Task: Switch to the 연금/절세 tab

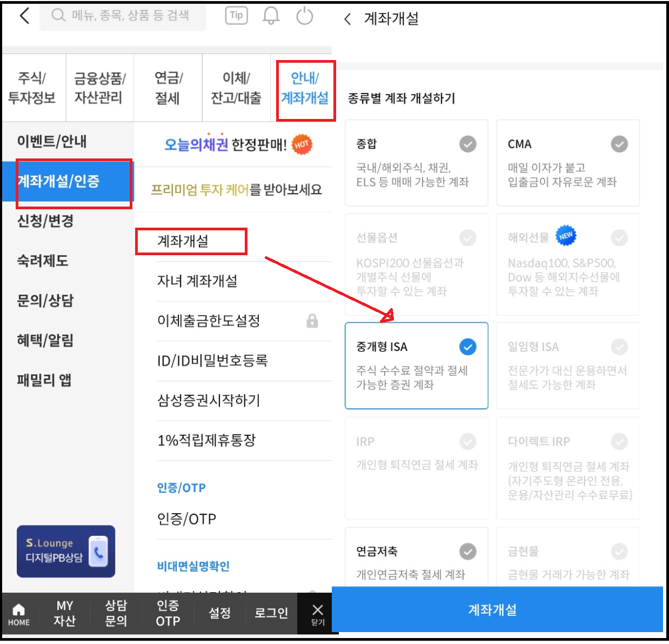Action: pyautogui.click(x=168, y=88)
